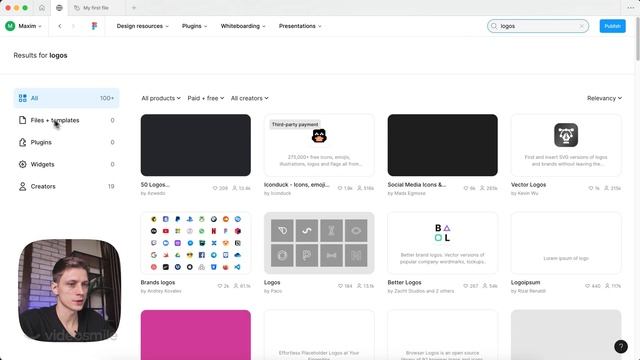Click the blue Publish button
This screenshot has width=640, height=360.
pos(612,26)
